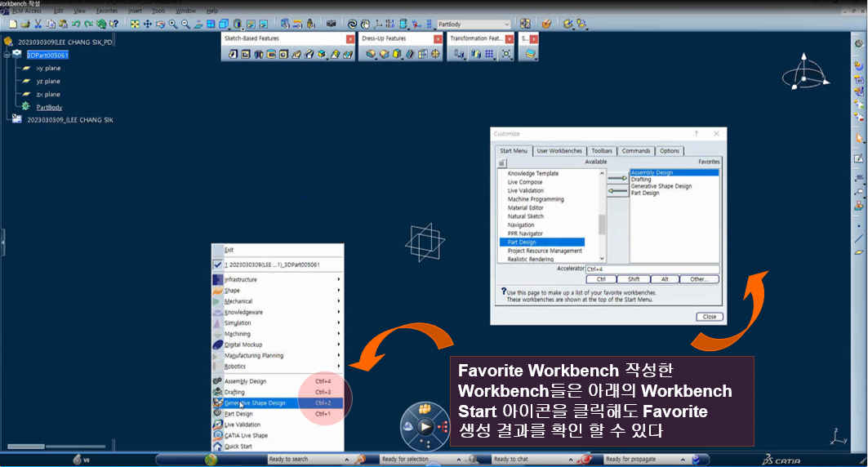Click the red tree icon on compass wheel
Screen dimensions: 868x467
[x=443, y=427]
